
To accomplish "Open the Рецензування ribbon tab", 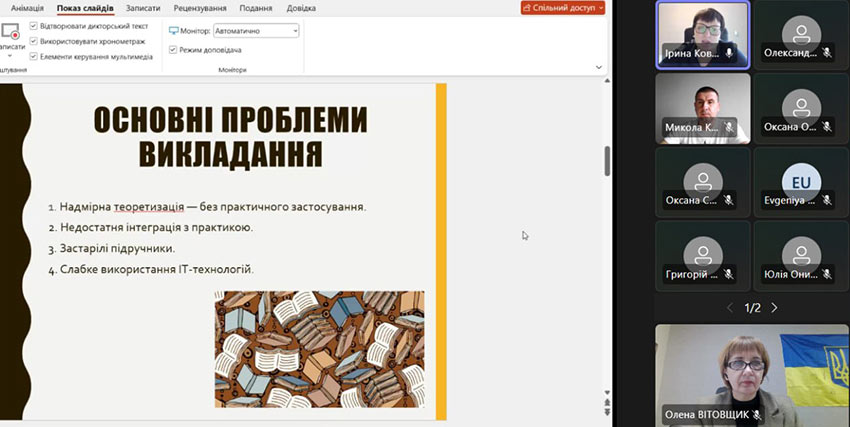I will (199, 8).
